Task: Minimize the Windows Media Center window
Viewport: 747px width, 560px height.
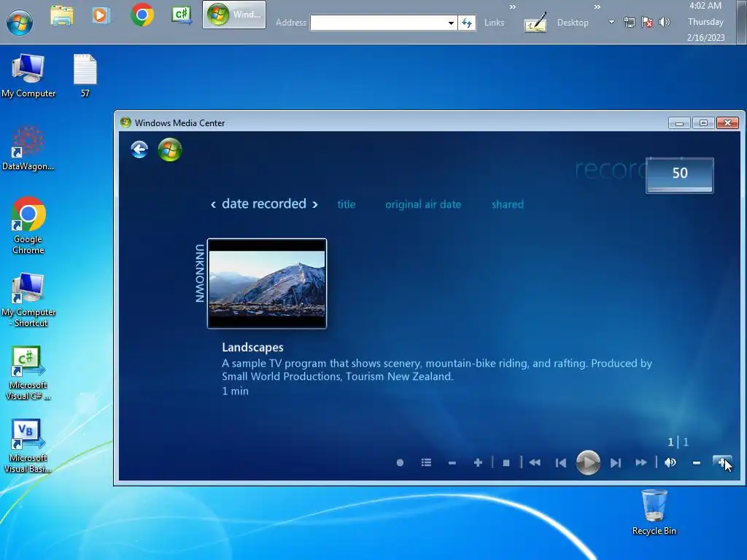Action: pyautogui.click(x=679, y=122)
